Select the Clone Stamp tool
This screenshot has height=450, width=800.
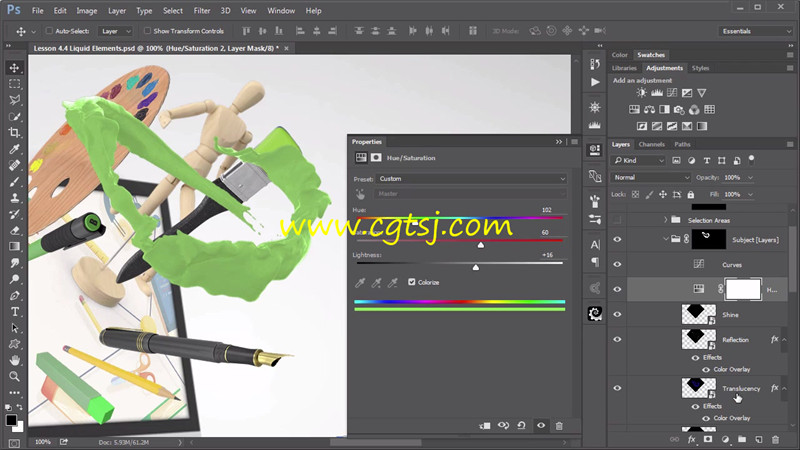click(x=14, y=198)
